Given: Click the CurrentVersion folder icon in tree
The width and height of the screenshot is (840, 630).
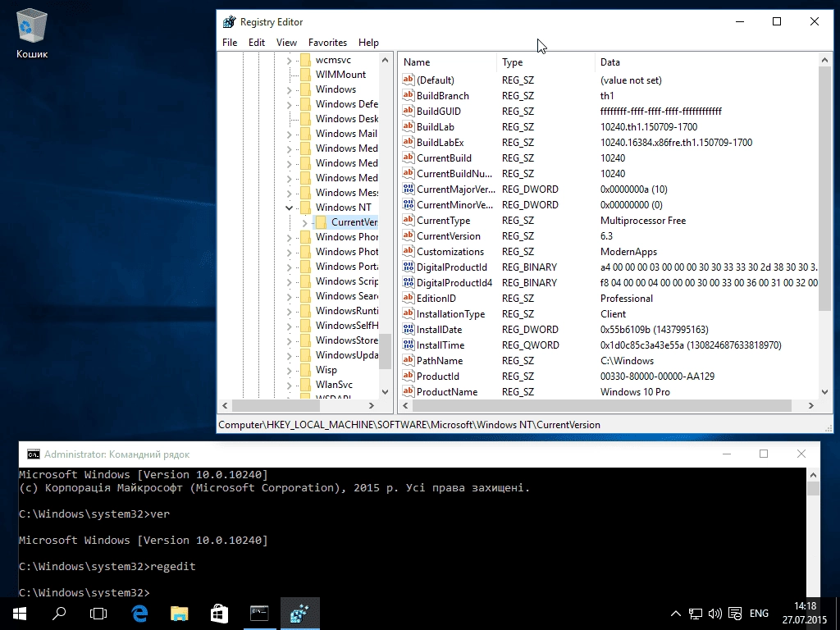Looking at the screenshot, I should click(x=321, y=221).
